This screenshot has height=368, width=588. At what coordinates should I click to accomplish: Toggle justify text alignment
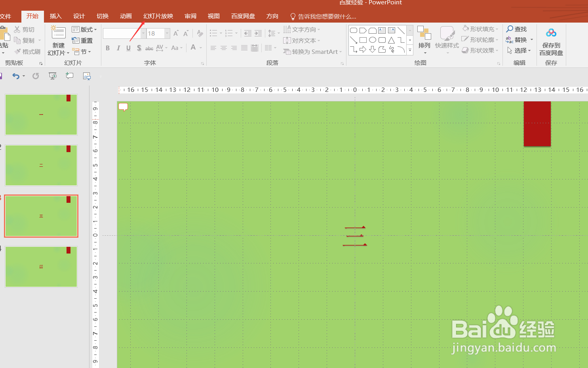click(244, 48)
